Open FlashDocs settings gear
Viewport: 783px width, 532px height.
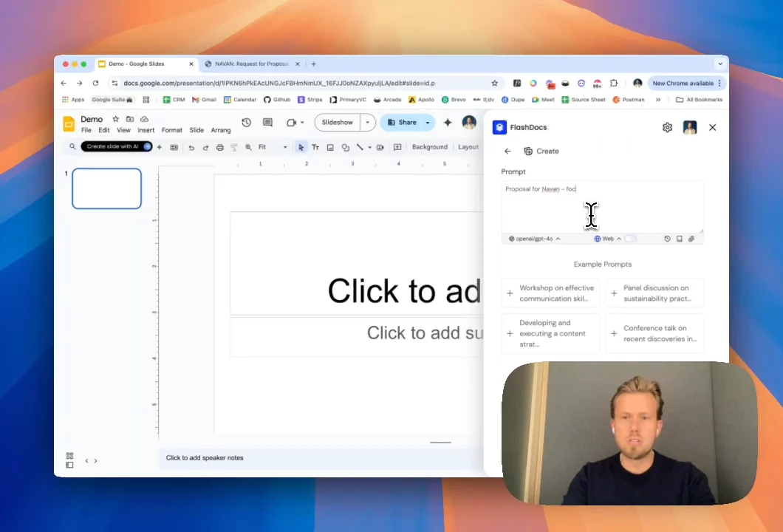pyautogui.click(x=667, y=127)
